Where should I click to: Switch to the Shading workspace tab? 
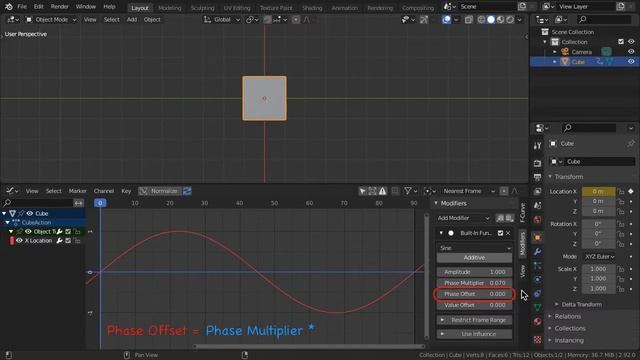(312, 8)
